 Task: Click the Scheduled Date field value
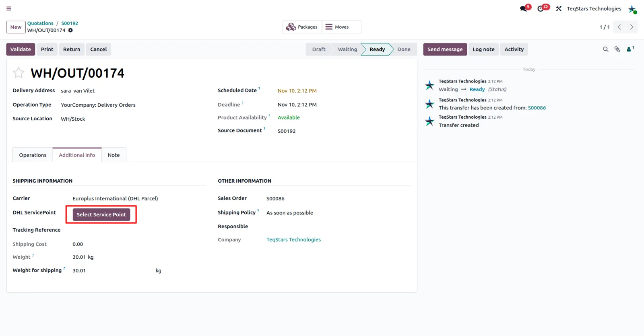tap(297, 91)
